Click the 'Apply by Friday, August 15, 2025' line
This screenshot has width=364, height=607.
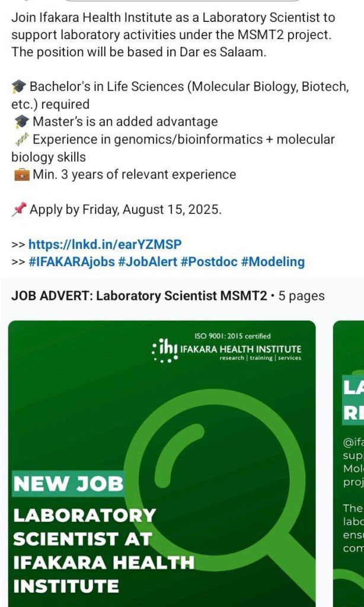pyautogui.click(x=125, y=210)
